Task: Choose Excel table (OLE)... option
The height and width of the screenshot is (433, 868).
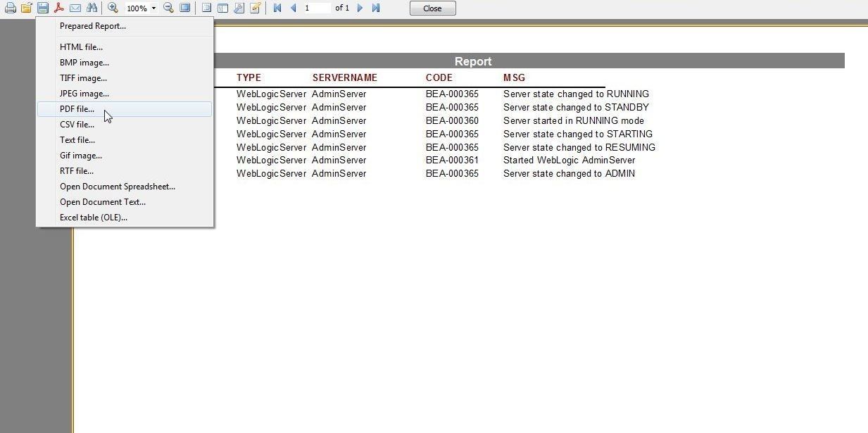Action: coord(125,218)
